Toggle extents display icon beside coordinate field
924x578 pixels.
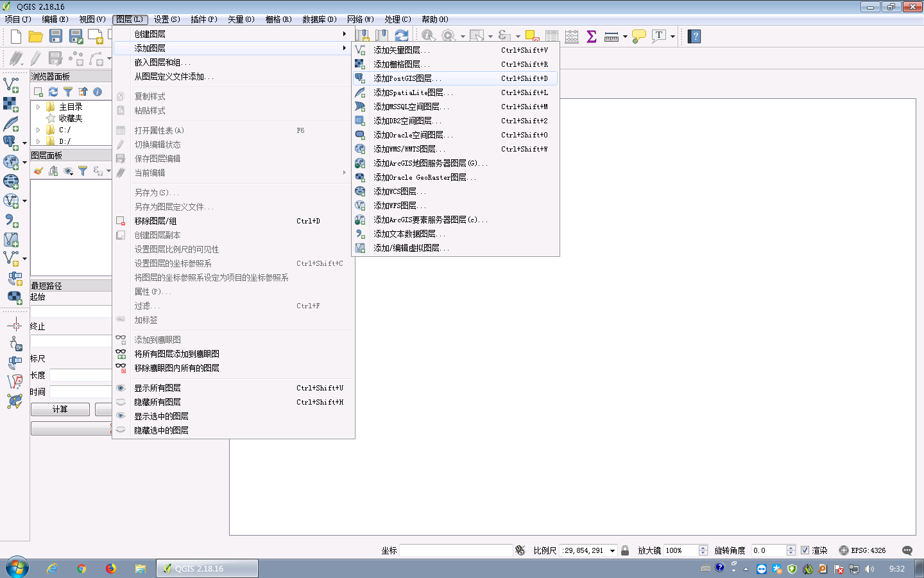(520, 550)
